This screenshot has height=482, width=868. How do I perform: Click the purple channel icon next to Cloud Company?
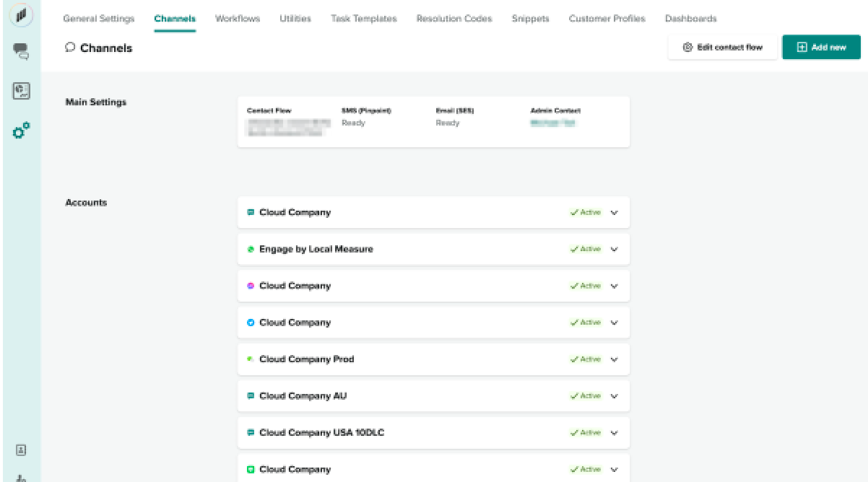pyautogui.click(x=251, y=286)
